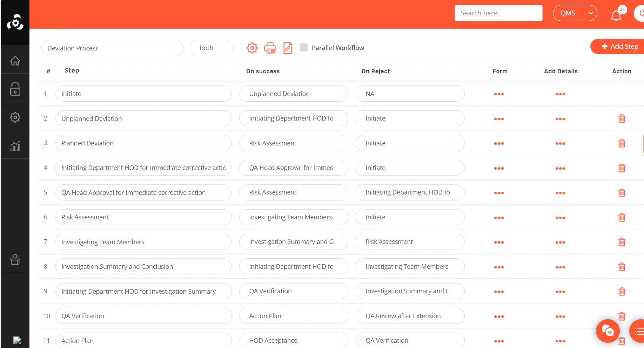Click the app logo at top left
This screenshot has height=348, width=644.
coord(15,22)
